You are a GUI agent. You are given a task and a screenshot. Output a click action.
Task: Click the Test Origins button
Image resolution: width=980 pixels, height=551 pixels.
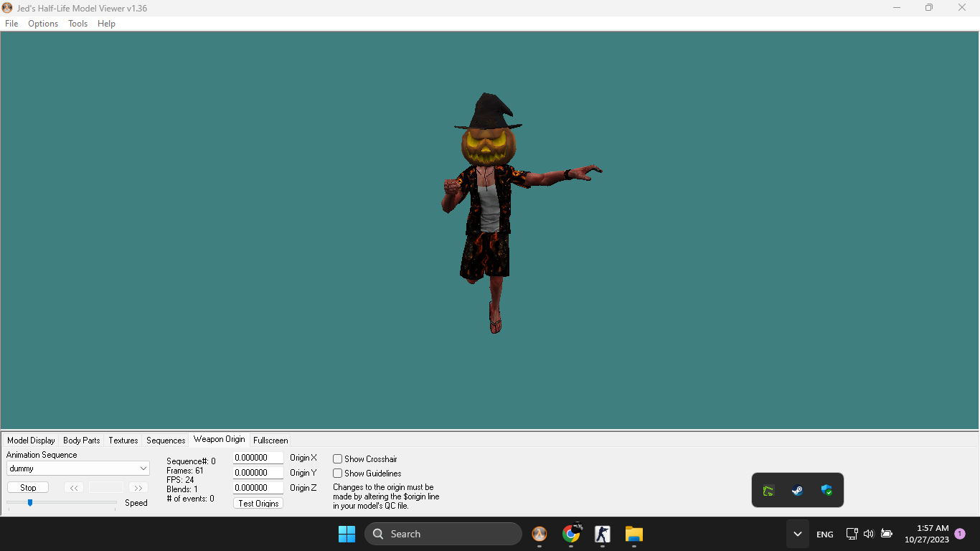[x=258, y=504]
